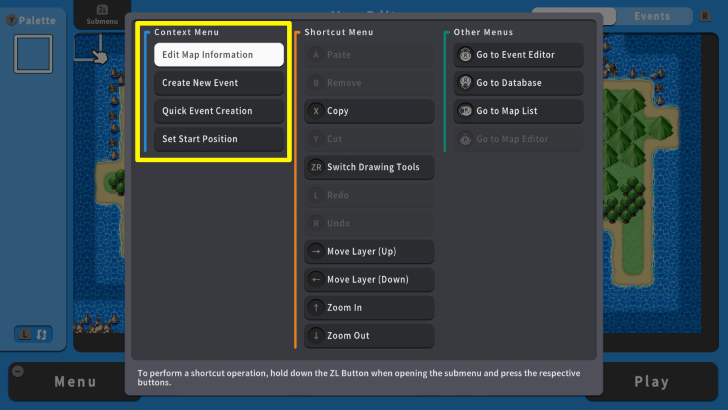Screen dimensions: 728x410
Task: Click the stick icon beside Go to Event Editor
Action: tap(465, 55)
